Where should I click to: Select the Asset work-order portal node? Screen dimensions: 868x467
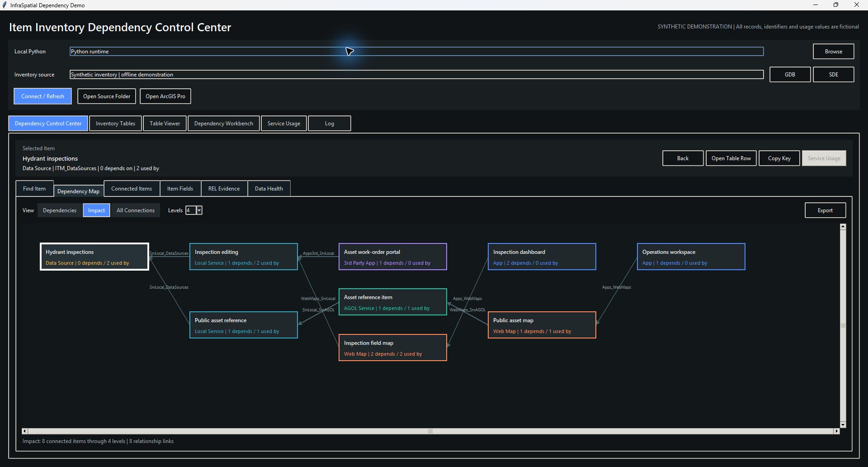point(393,257)
